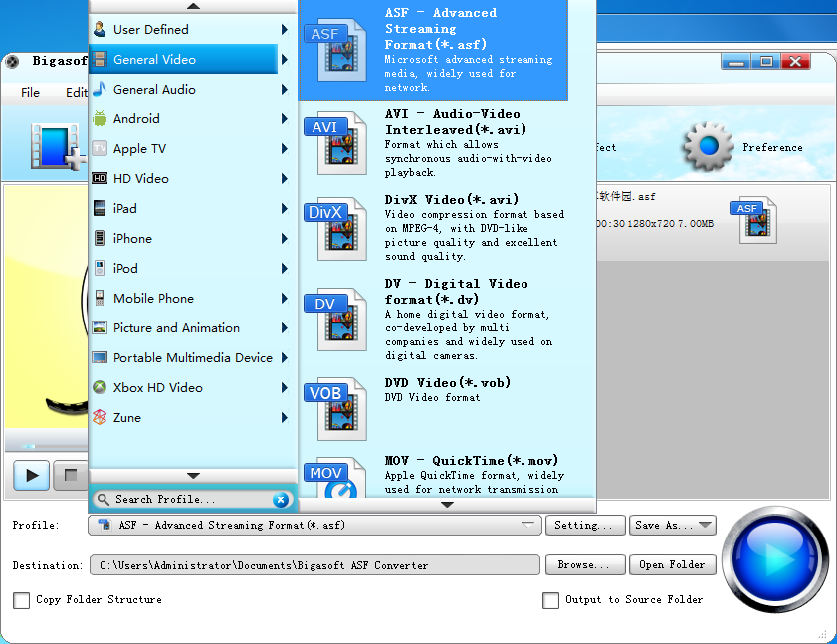Enable Copy Folder Structure checkbox
837x644 pixels.
(21, 600)
